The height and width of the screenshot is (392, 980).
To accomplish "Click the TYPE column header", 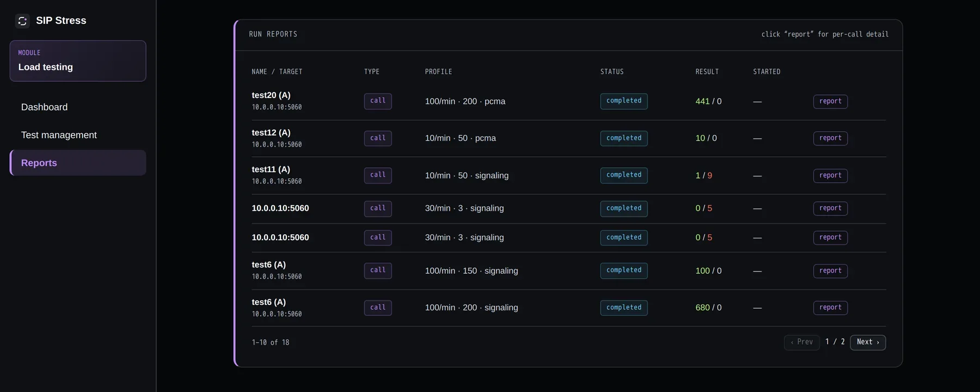I will (372, 72).
